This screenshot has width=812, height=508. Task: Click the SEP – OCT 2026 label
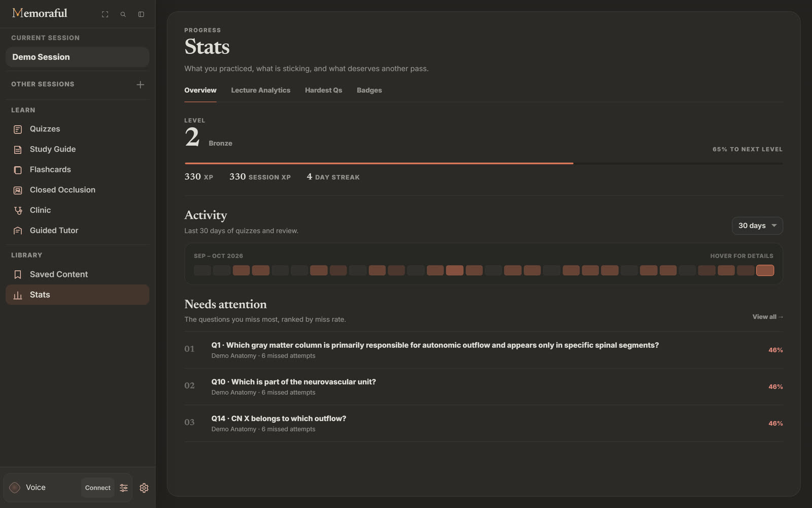coord(218,256)
